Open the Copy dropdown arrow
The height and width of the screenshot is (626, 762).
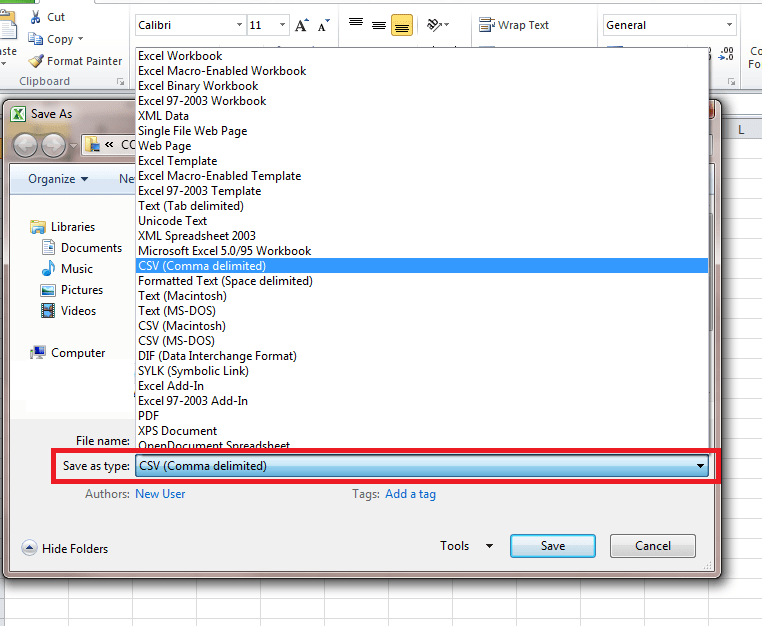point(81,39)
